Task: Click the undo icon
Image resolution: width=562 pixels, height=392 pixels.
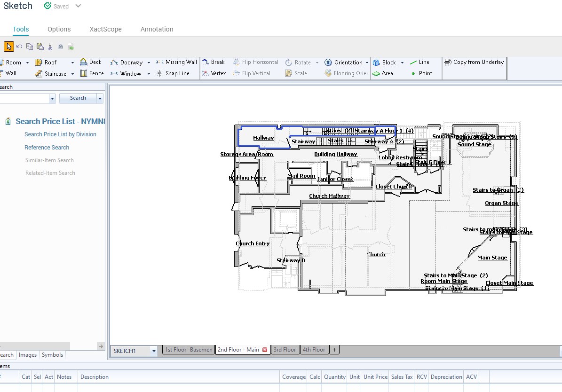Action: (19, 47)
